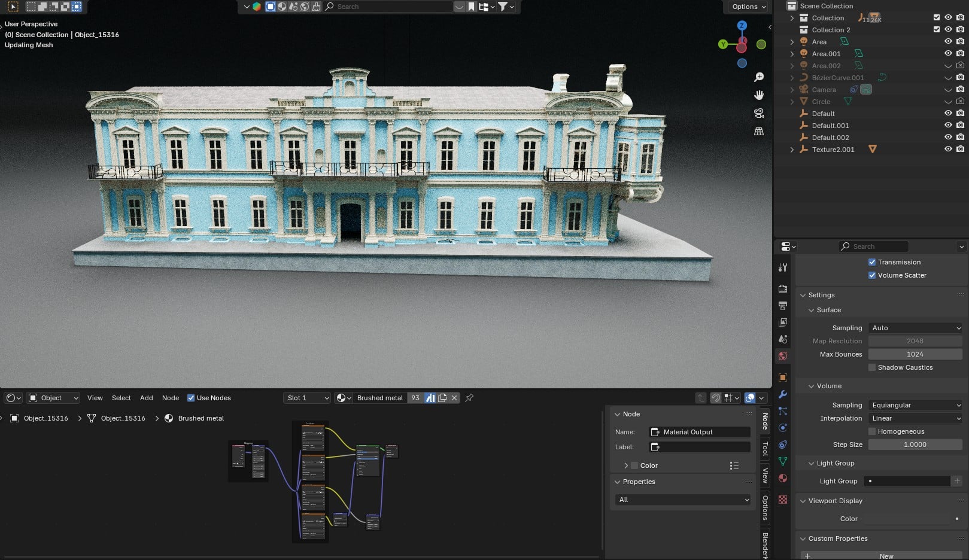This screenshot has height=560, width=969.
Task: Expand the Collection in the Scene Collection outliner
Action: (x=792, y=18)
